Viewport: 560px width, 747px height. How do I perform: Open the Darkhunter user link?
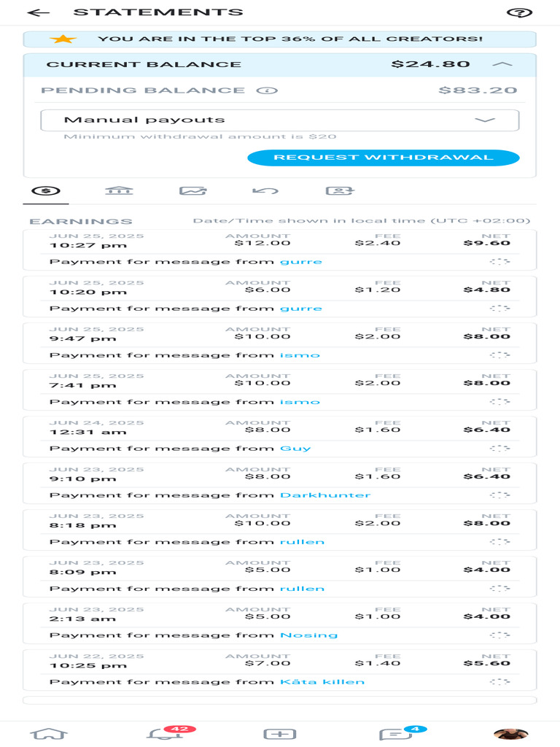tap(325, 495)
